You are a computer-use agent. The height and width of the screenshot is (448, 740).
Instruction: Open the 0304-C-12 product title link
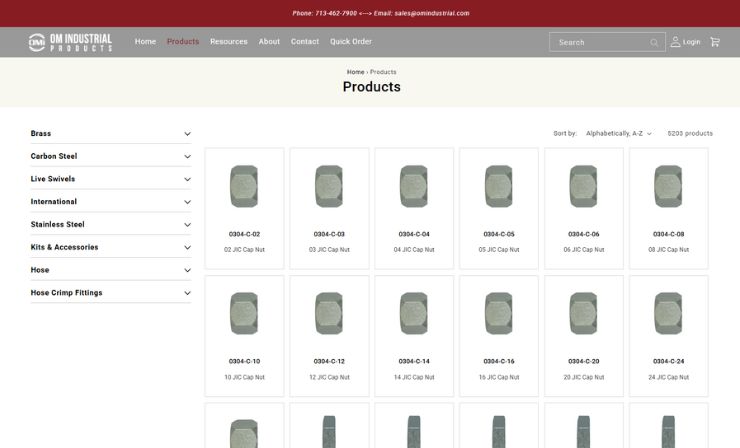click(329, 361)
